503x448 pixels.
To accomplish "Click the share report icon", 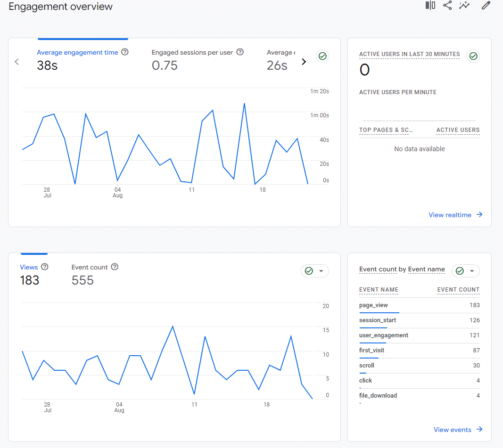I will 447,6.
